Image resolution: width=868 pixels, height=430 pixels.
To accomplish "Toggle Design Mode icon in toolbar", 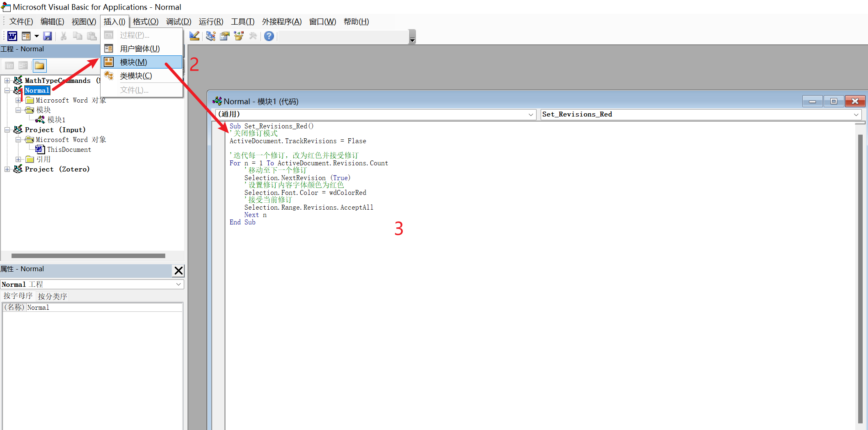I will point(194,36).
